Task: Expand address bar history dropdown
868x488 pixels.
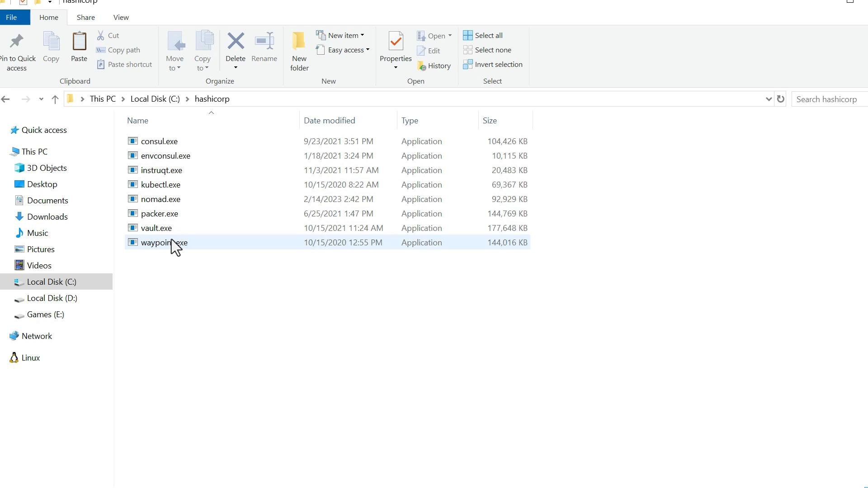Action: coord(769,99)
